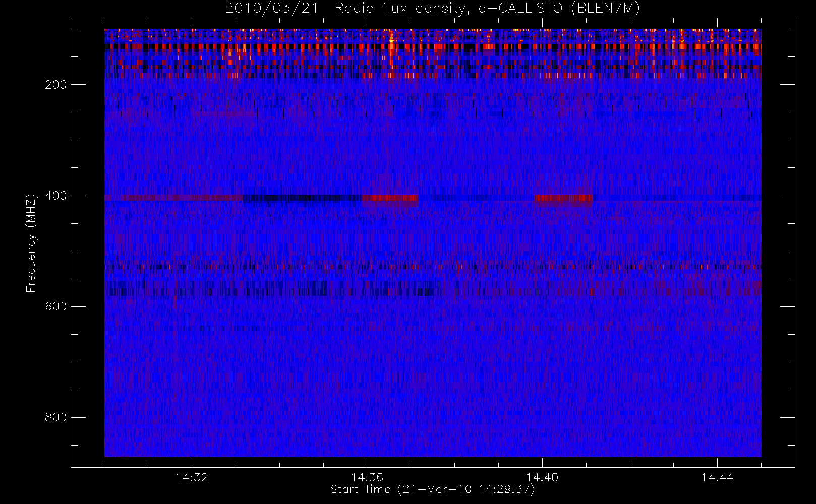Click the 14:32 time tick label
Screen dimensions: 816x504
[x=192, y=477]
